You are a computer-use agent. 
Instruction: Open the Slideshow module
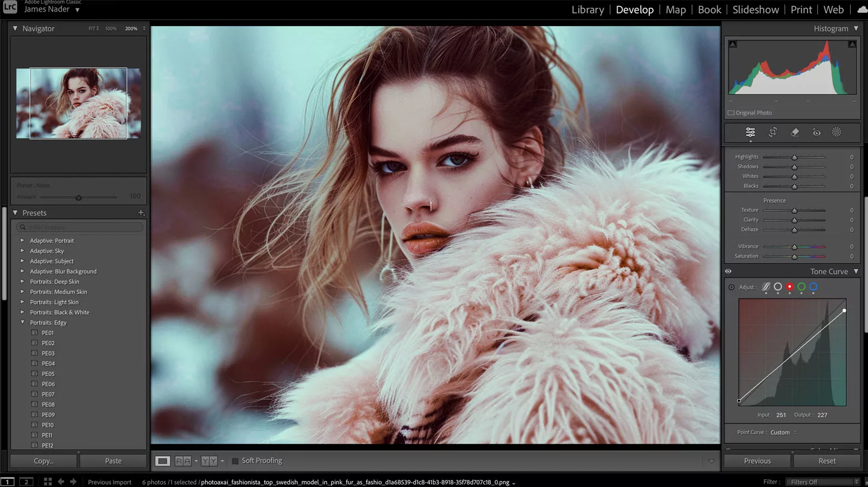(756, 9)
